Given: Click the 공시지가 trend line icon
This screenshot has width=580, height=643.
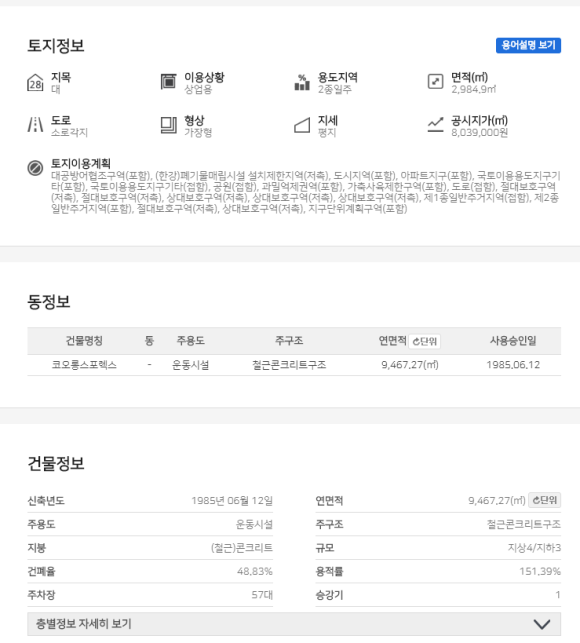Looking at the screenshot, I should pos(435,125).
